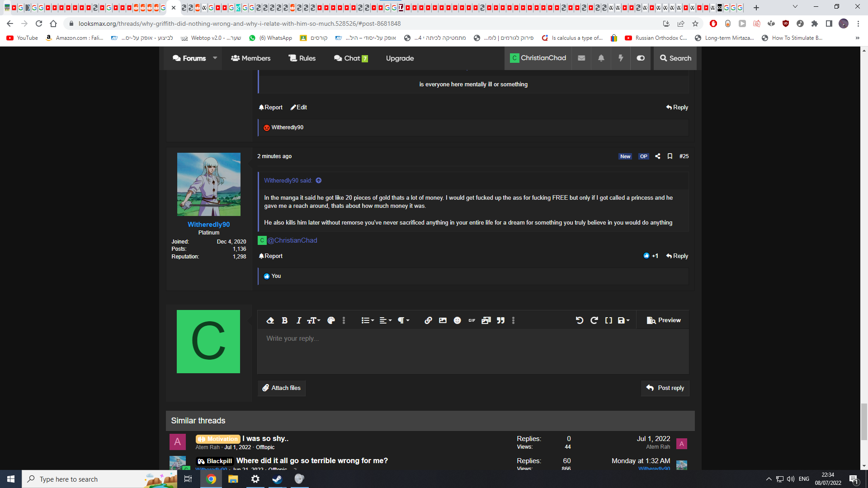
Task: Open the Forums nav tab
Action: coord(189,58)
